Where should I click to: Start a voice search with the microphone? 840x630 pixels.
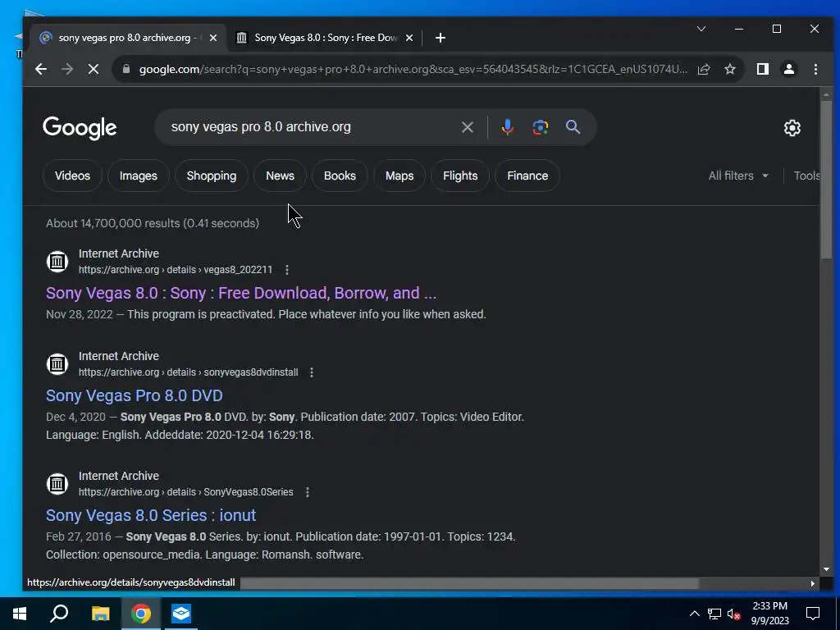click(507, 127)
